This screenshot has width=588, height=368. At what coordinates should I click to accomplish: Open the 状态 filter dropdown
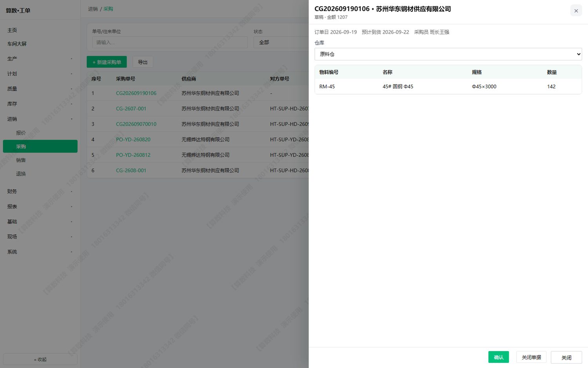[281, 42]
